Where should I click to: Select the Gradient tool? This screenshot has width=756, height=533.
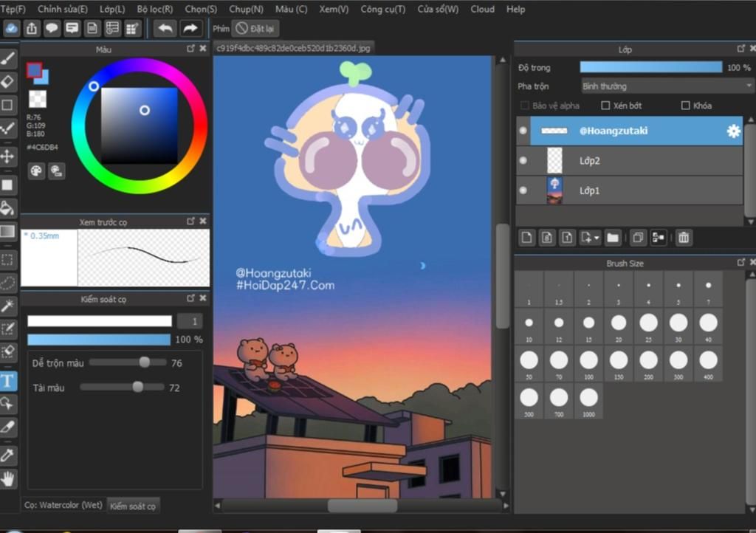pyautogui.click(x=7, y=231)
